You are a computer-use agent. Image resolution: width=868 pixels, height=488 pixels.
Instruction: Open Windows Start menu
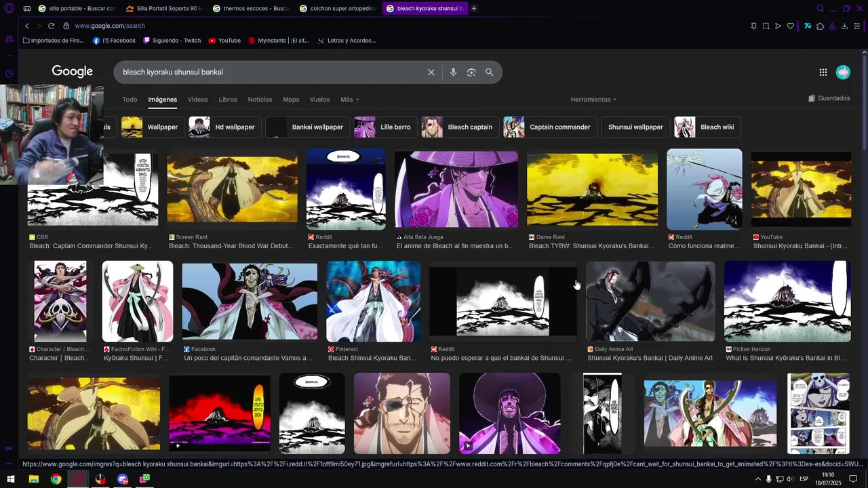(x=10, y=479)
